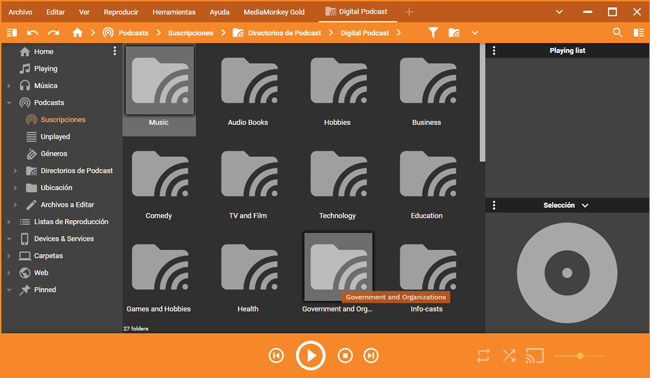Click Suscripciones in the breadcrumb

[x=191, y=33]
